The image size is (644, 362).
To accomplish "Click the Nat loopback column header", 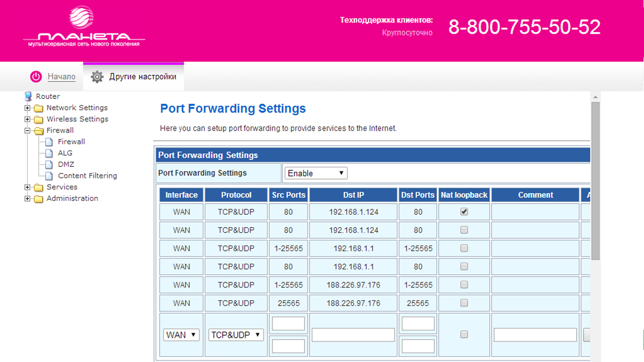I will click(464, 195).
